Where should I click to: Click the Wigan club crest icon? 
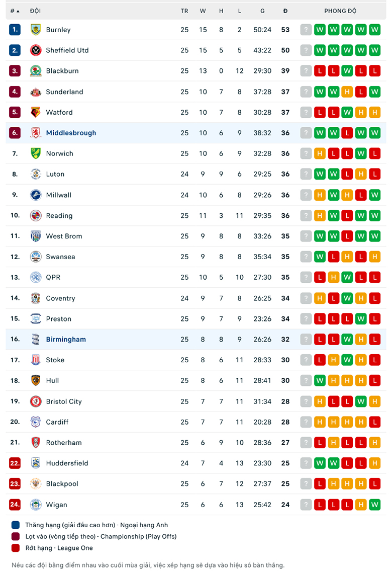tap(36, 505)
